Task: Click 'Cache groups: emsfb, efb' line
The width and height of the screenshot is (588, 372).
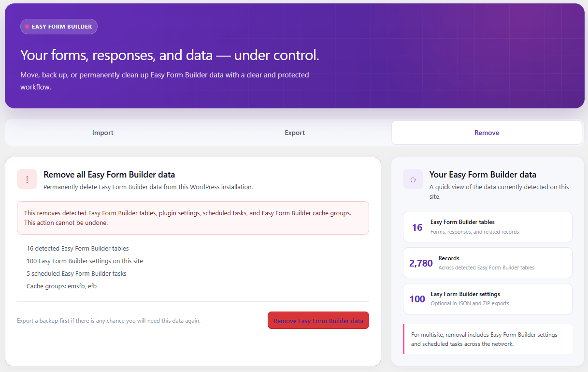Action: pos(62,286)
